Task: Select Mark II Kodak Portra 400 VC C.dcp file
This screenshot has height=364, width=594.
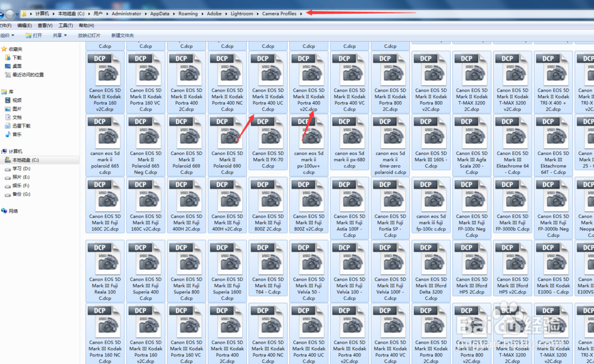Action: (350, 82)
